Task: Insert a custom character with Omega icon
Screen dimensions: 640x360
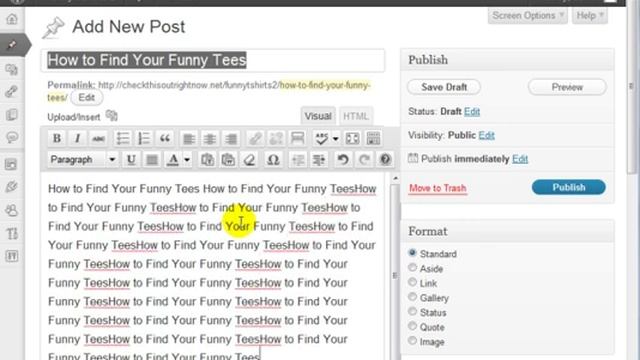Action: tap(273, 160)
